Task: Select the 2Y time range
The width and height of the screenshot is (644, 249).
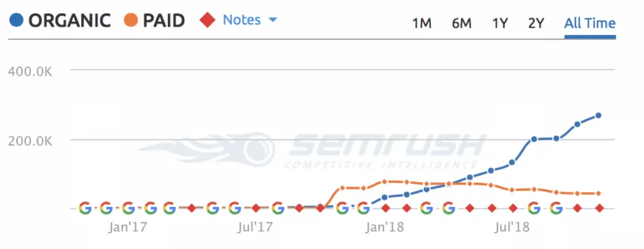Action: pos(536,23)
